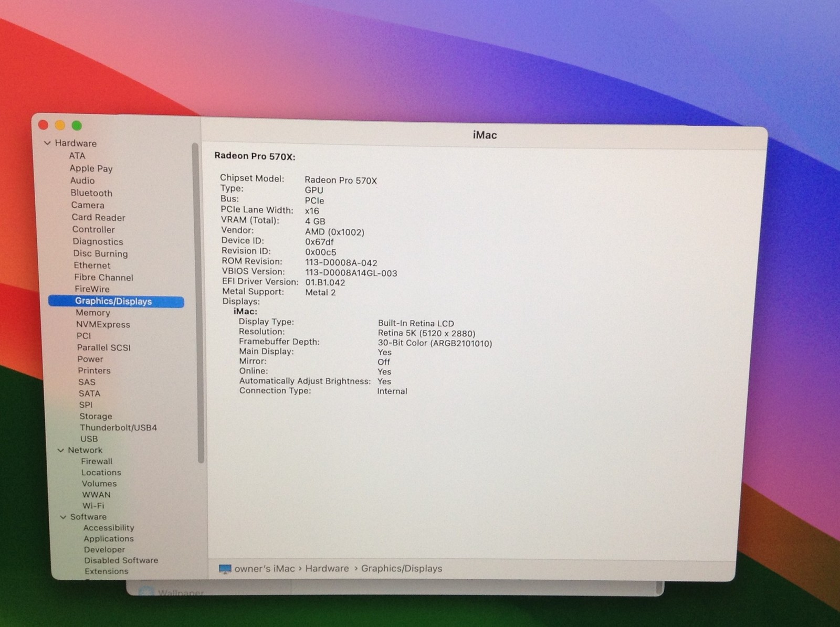840x627 pixels.
Task: Select Applications under Software
Action: coord(109,539)
